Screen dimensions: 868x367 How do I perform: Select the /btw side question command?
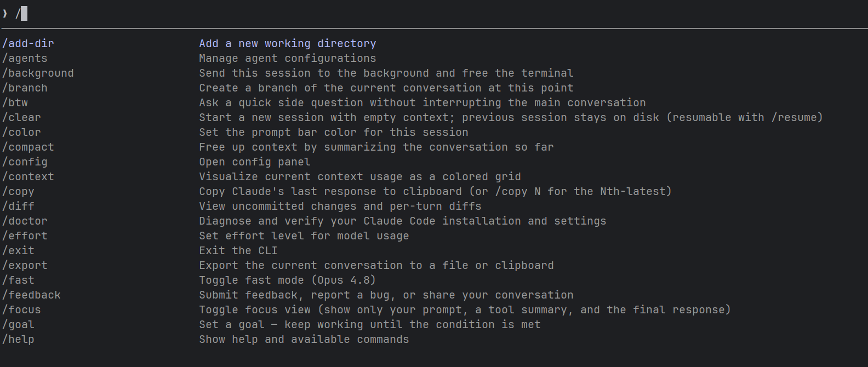(15, 102)
